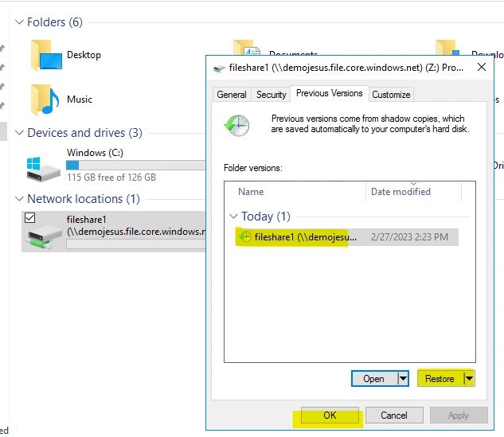Collapse the Network locations (1) group

[19, 199]
